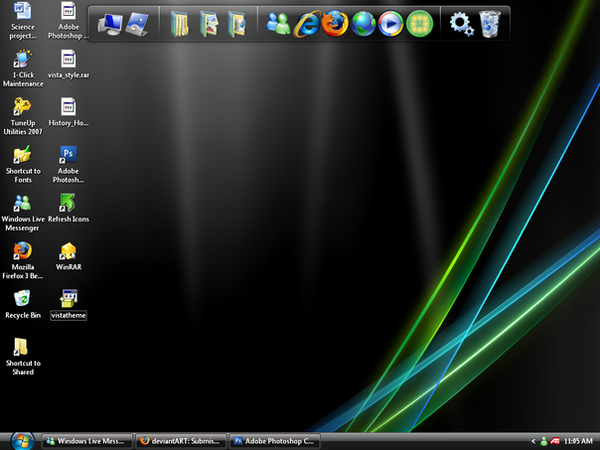This screenshot has width=600, height=450.
Task: Select the Shortcut to Shared folder
Action: (x=23, y=357)
